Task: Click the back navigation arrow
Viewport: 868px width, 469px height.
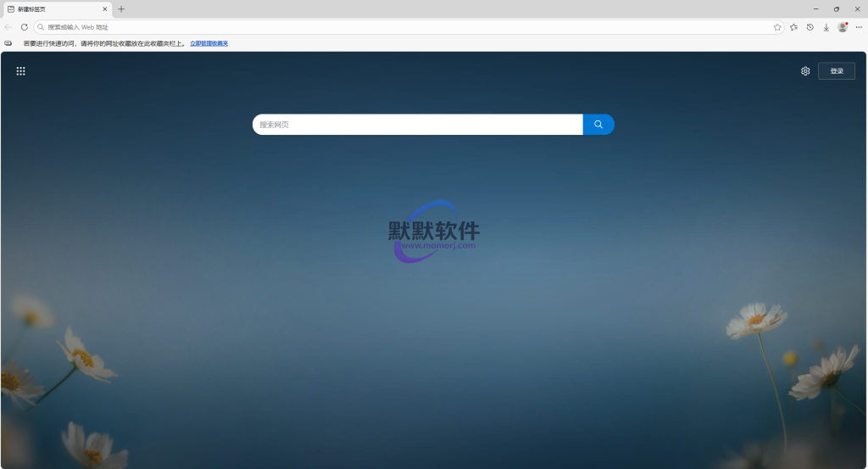Action: (x=8, y=27)
